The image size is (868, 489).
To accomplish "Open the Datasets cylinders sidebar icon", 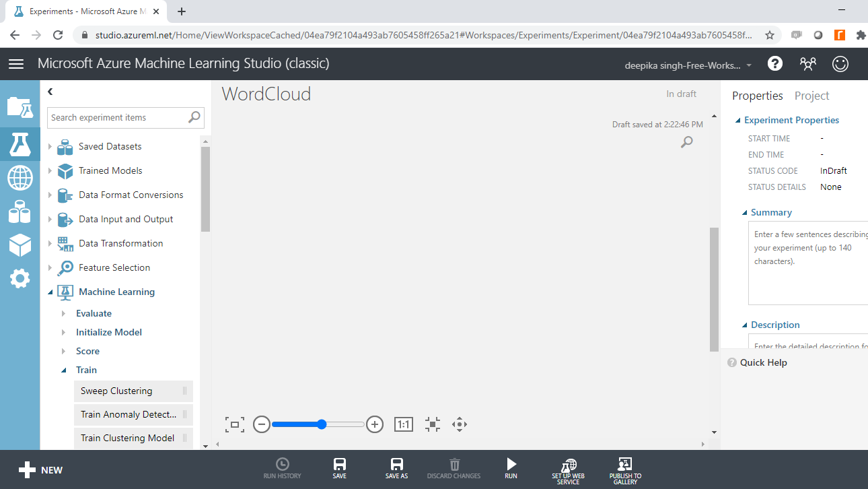I will (20, 211).
